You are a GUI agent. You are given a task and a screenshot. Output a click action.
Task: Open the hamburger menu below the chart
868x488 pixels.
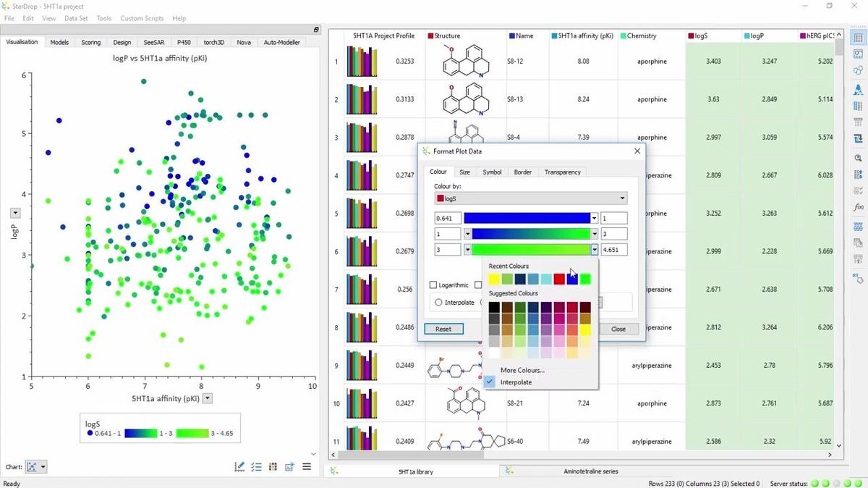[x=307, y=467]
